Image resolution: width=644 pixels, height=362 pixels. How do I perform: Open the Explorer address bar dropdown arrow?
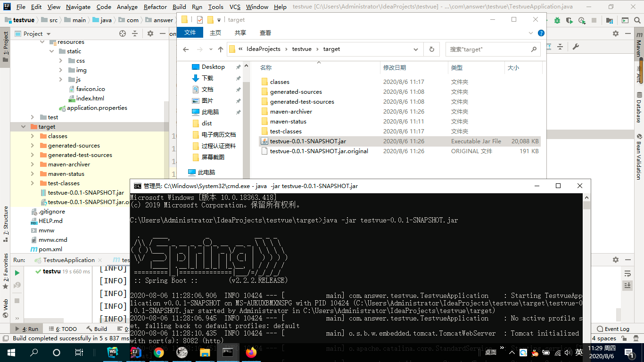(x=415, y=49)
